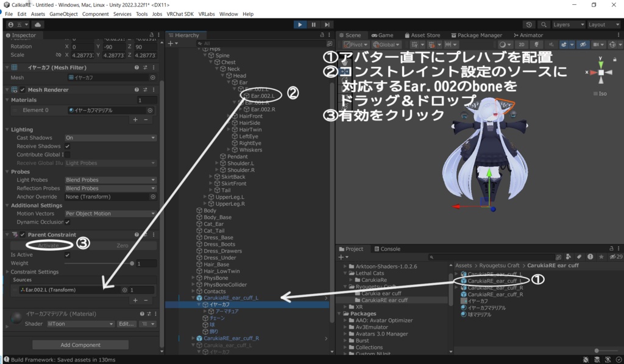Screen dimensions: 624x364
Task: Click the snap increment magnet icon
Action: 433,44
